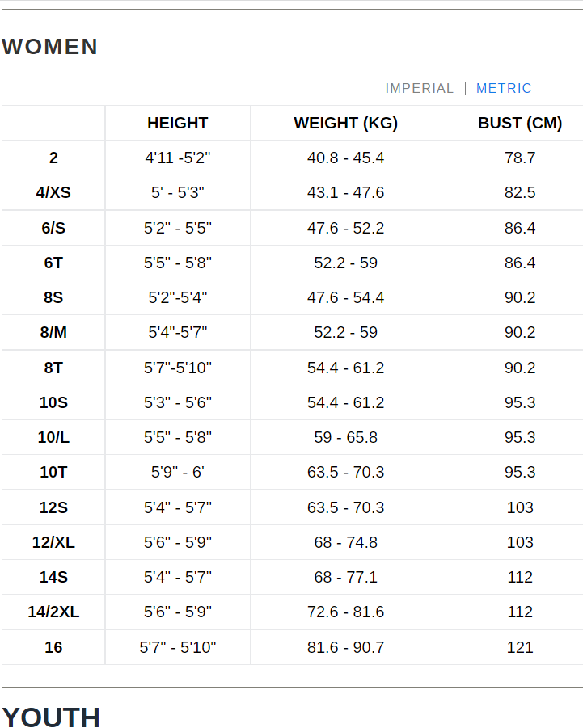This screenshot has width=583, height=728.
Task: Click the YOUTH section heading
Action: coord(51,717)
